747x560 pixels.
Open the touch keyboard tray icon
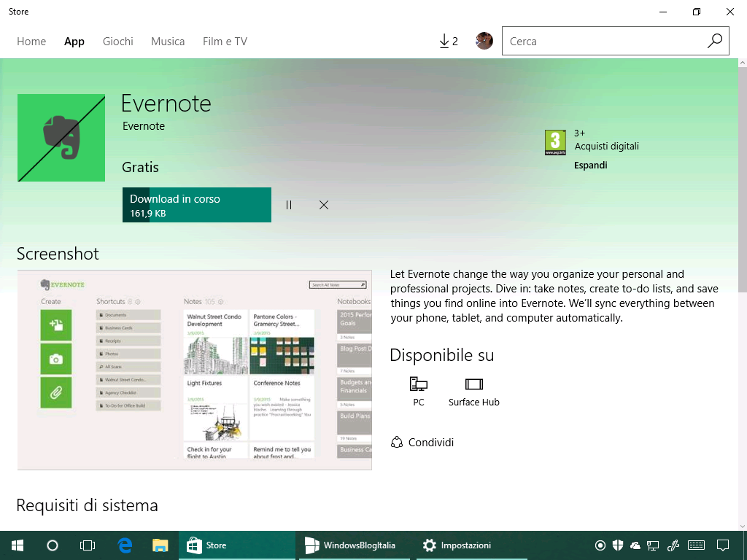coord(697,545)
